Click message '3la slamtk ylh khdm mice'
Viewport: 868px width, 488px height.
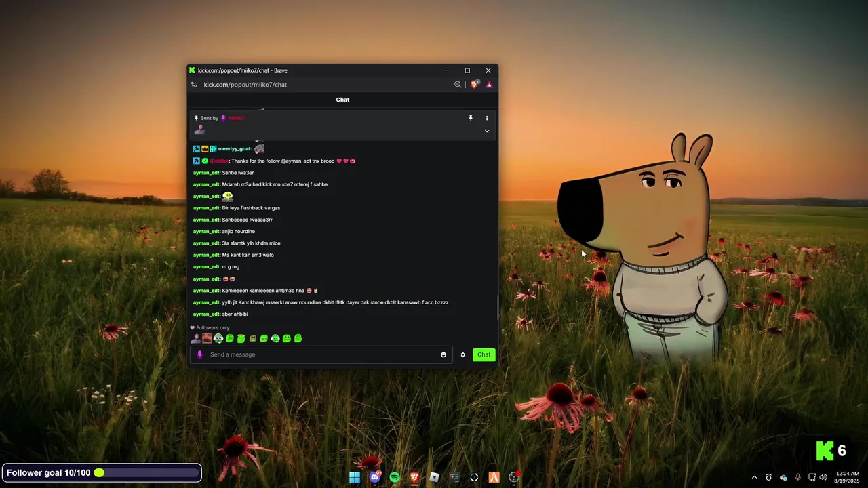click(x=252, y=243)
